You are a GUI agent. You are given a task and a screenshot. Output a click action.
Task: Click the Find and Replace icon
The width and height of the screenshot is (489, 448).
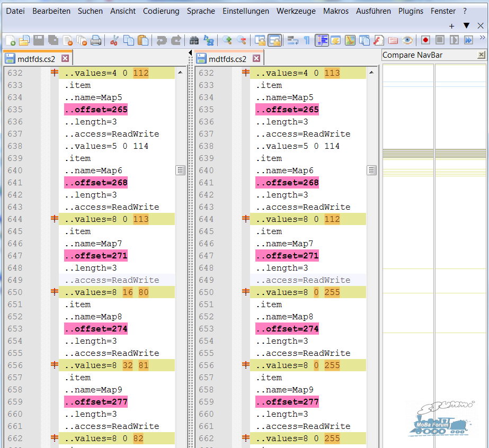pyautogui.click(x=208, y=40)
